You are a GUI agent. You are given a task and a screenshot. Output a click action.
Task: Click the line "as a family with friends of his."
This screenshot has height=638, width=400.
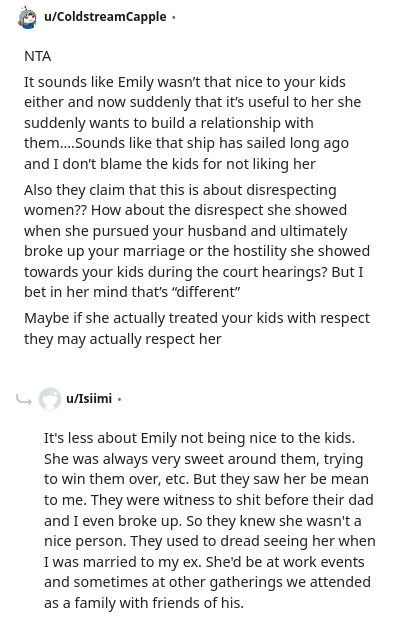(x=144, y=603)
